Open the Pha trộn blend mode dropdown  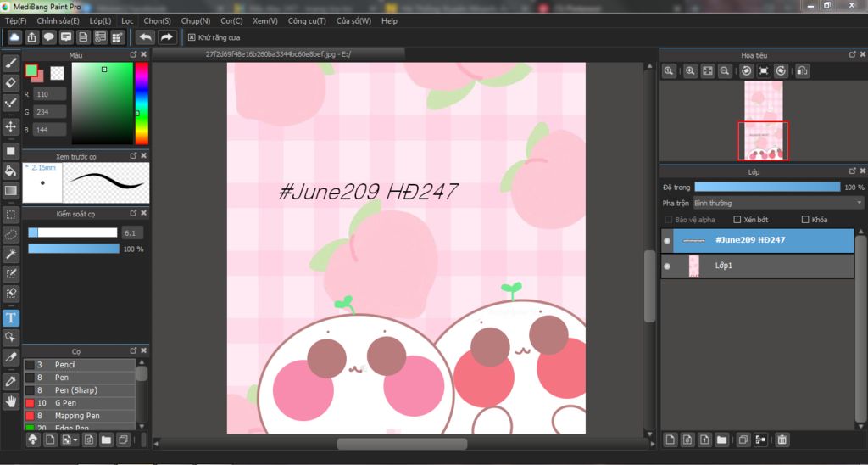point(778,204)
